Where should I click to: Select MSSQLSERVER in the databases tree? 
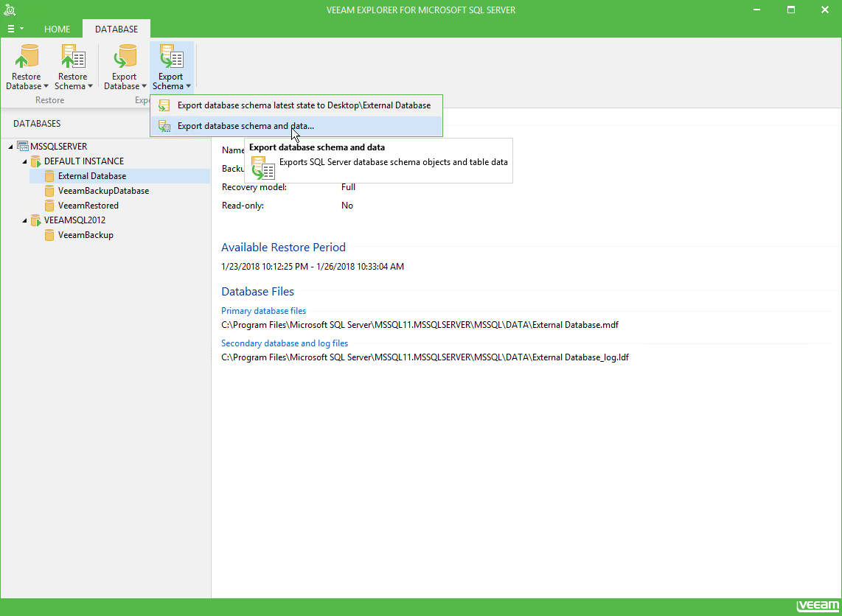coord(58,147)
